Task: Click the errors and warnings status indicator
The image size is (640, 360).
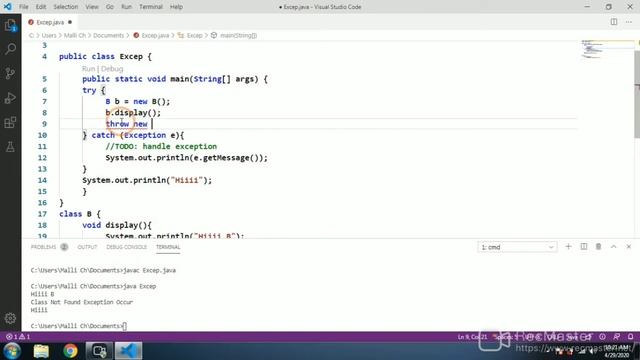Action: 18,337
